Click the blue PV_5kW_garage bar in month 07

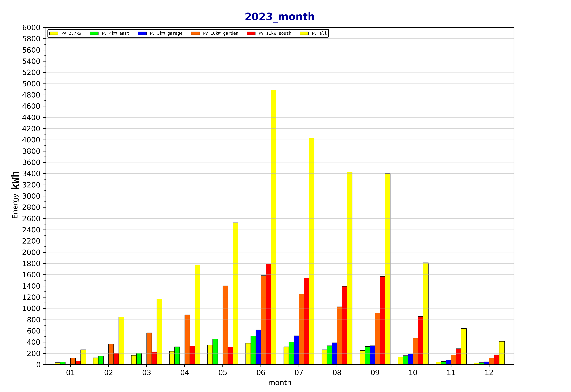(296, 350)
